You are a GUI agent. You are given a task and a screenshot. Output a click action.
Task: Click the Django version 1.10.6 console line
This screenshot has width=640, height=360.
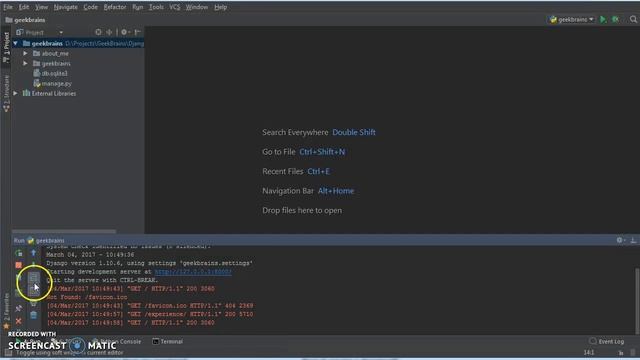click(149, 263)
